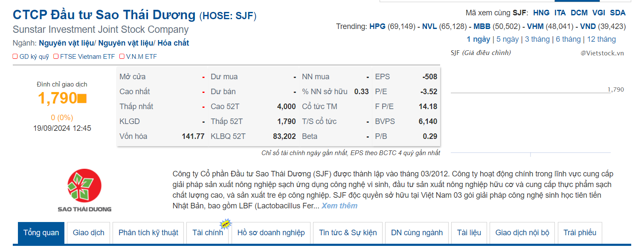Toggle the FTSE Vietnam ETF checkbox
The width and height of the screenshot is (644, 248).
56,56
